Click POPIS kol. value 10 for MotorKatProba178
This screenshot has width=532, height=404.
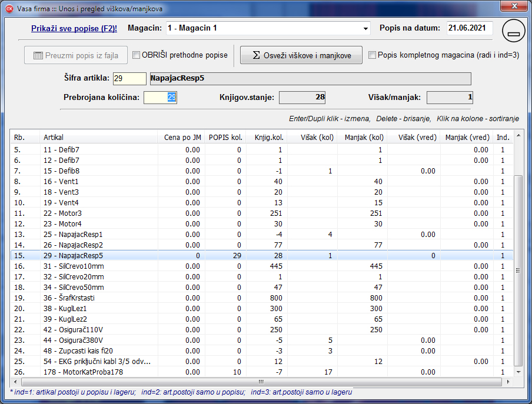pyautogui.click(x=237, y=372)
